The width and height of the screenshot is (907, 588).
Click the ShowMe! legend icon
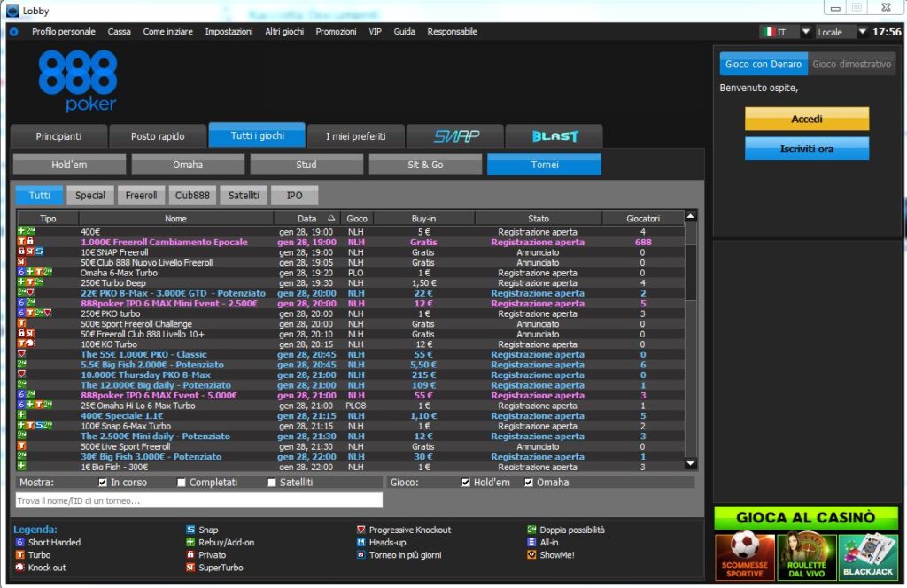[x=531, y=555]
